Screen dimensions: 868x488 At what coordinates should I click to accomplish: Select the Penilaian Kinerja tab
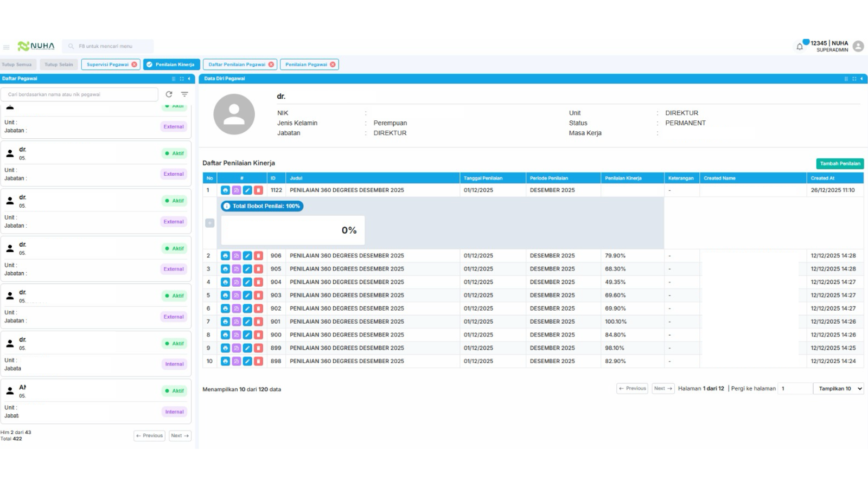pos(171,65)
